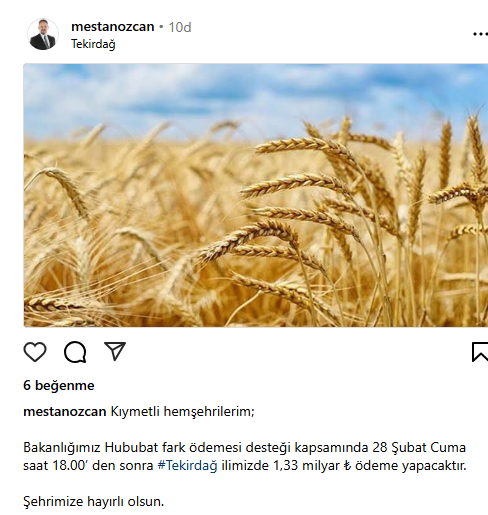
Task: Click the text 28 Şubat Cuma in caption
Action: point(419,447)
